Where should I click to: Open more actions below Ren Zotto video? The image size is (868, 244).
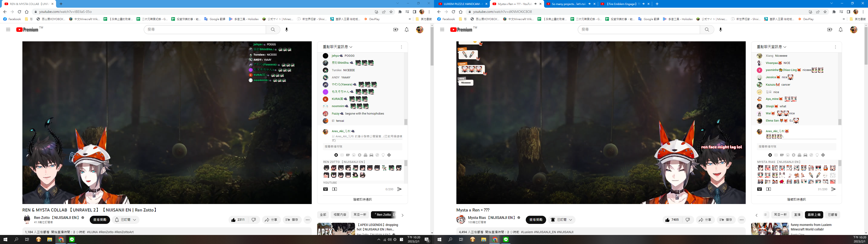(308, 220)
